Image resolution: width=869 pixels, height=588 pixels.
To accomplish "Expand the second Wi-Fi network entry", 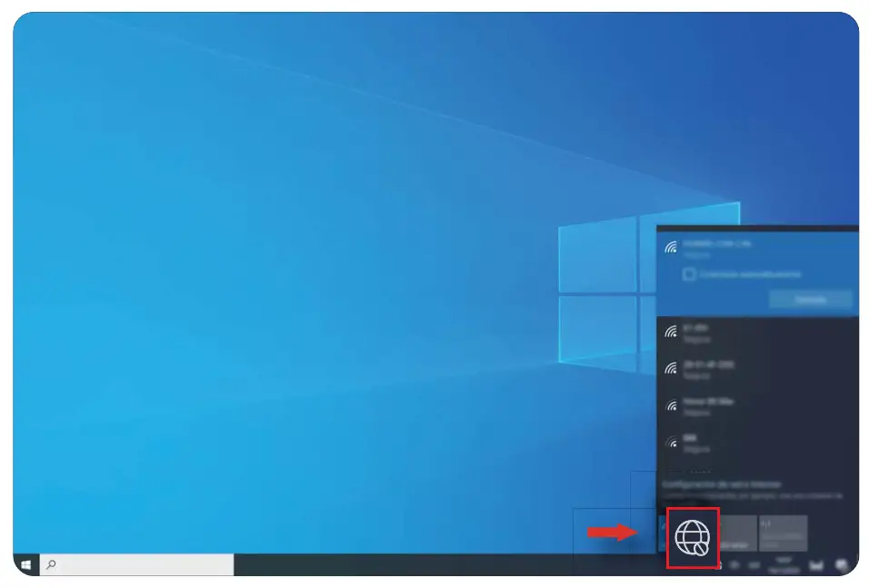I will coord(727,332).
